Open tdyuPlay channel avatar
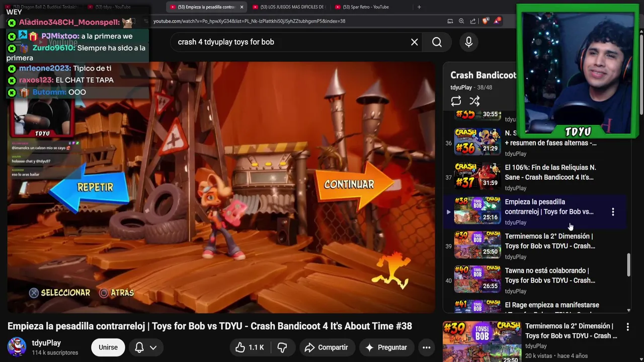Viewport: 644px width, 362px height. (17, 347)
